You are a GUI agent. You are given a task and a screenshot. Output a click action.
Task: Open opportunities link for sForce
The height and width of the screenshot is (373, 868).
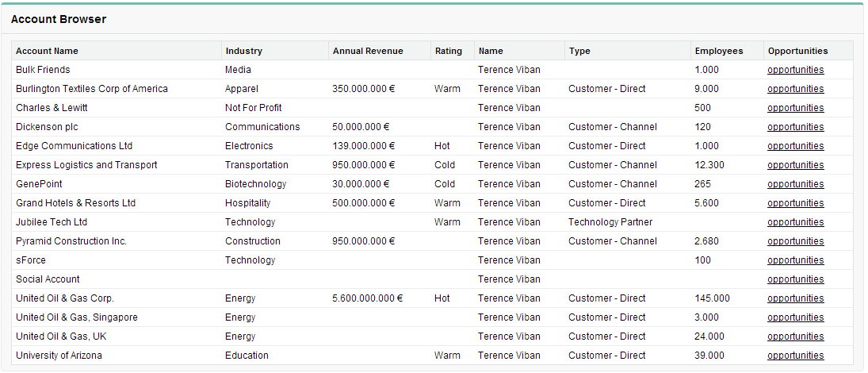796,260
